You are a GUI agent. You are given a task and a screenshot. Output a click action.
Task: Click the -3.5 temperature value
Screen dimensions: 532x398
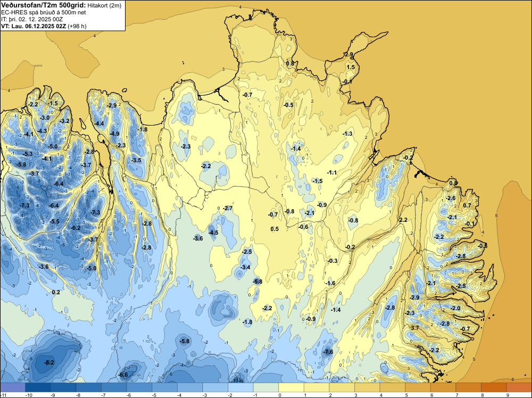(x=136, y=160)
